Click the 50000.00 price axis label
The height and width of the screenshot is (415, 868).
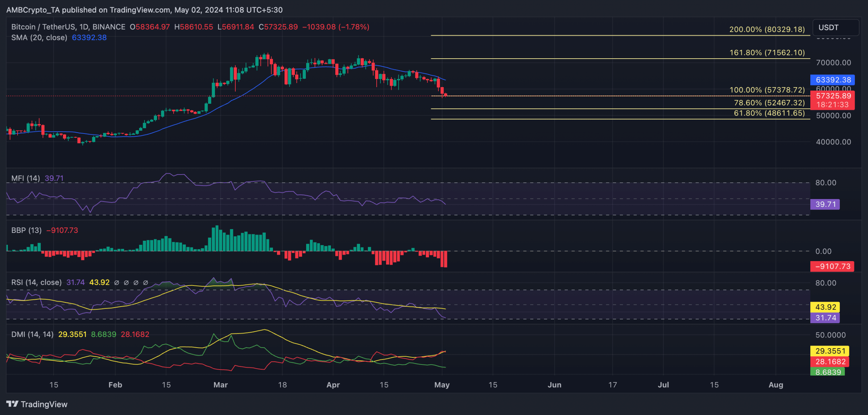pyautogui.click(x=833, y=116)
